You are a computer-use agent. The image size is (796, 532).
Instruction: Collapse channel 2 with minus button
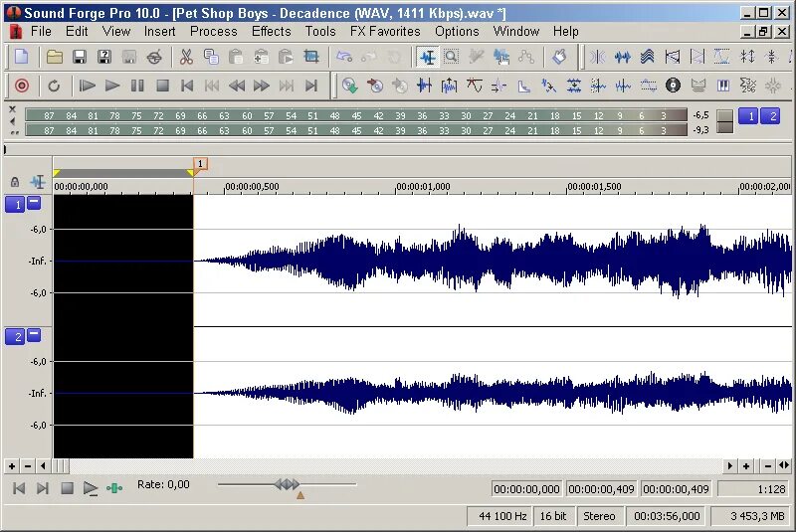[x=34, y=334]
